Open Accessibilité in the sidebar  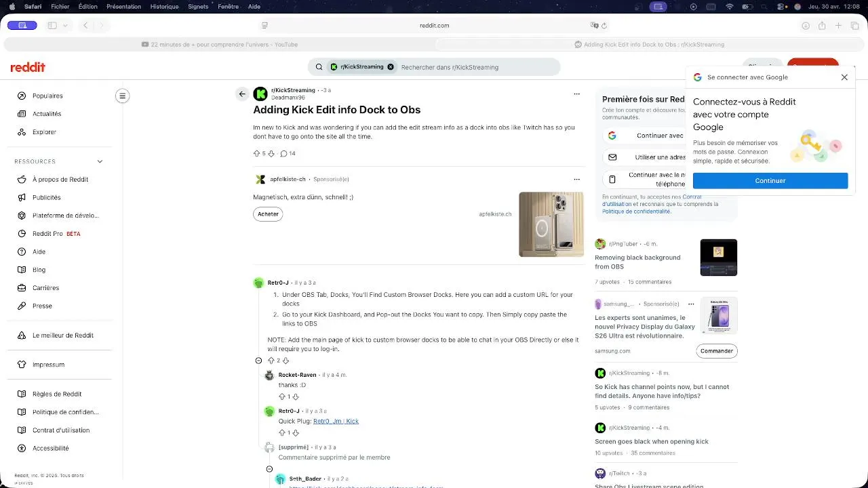(x=51, y=449)
